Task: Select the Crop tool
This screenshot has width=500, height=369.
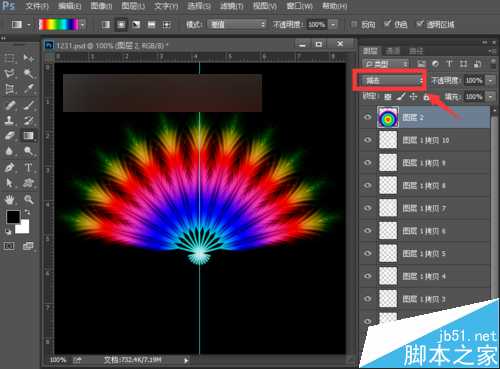Action: click(x=9, y=89)
